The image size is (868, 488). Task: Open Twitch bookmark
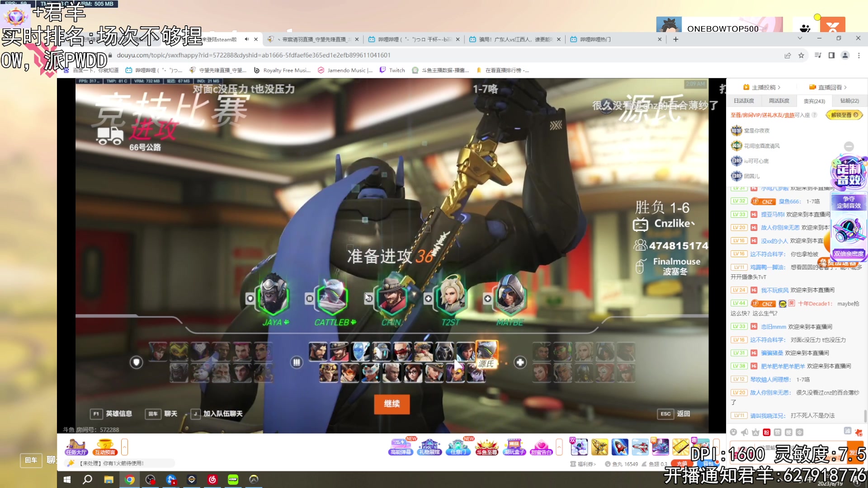(x=392, y=70)
